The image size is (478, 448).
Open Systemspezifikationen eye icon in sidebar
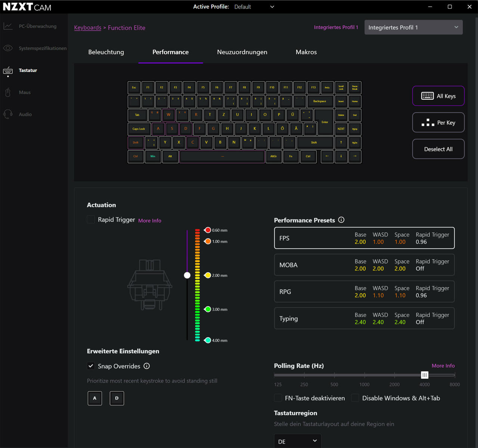pos(8,48)
